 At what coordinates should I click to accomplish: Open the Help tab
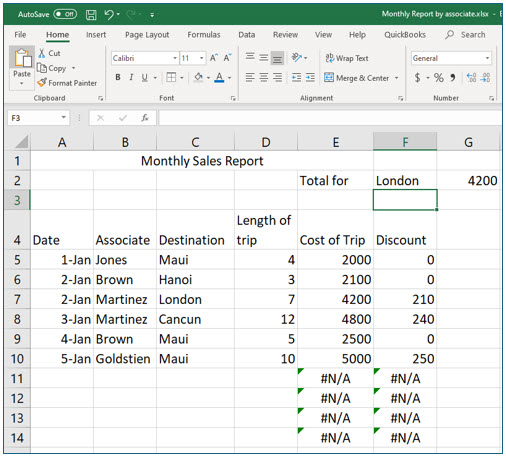click(357, 35)
